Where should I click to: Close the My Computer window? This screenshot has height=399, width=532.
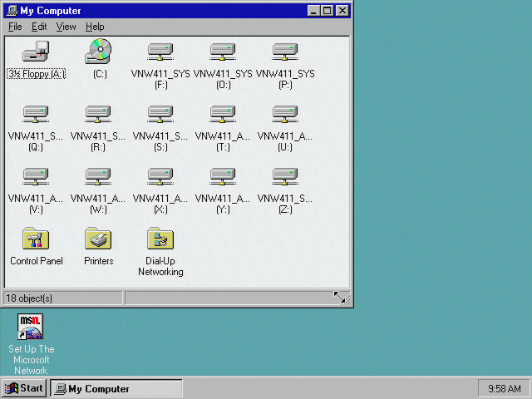[342, 11]
